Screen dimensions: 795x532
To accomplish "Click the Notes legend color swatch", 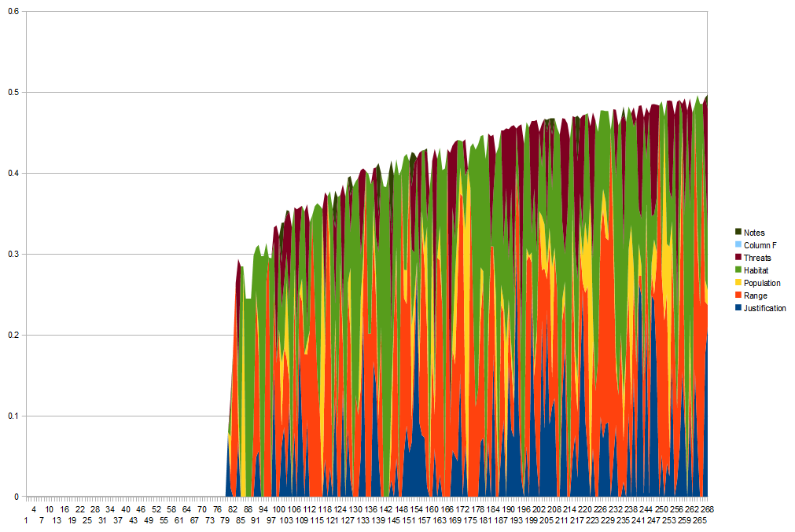I will click(x=738, y=232).
